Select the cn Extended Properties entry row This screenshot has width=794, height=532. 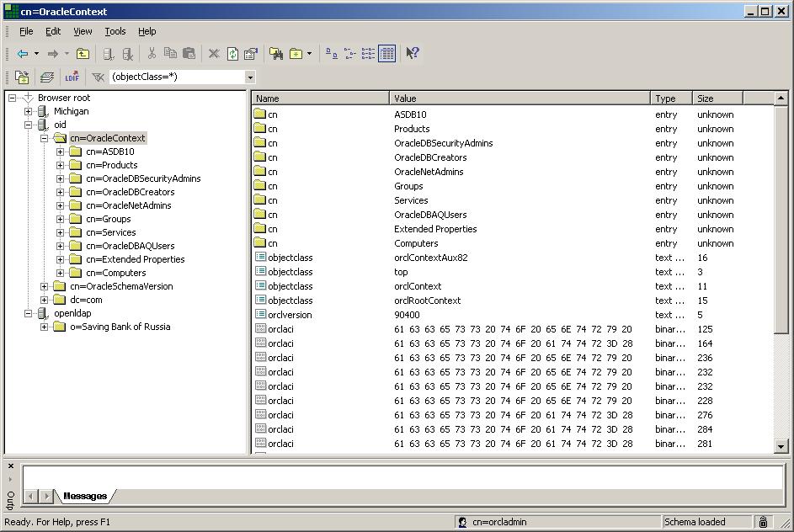click(x=513, y=229)
